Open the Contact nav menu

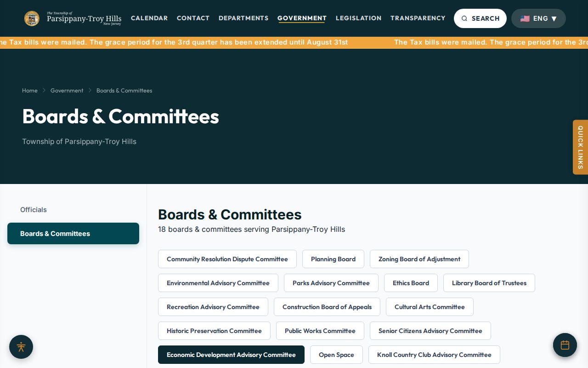click(193, 18)
